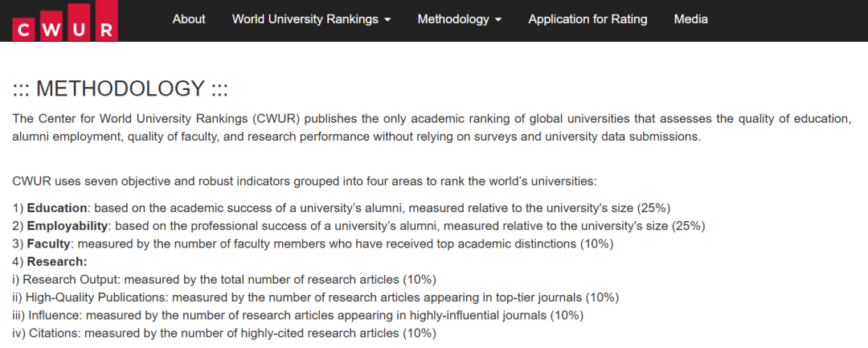Click the High-Quality Publications indicator line
Viewport: 868px width, 348px height.
(316, 297)
